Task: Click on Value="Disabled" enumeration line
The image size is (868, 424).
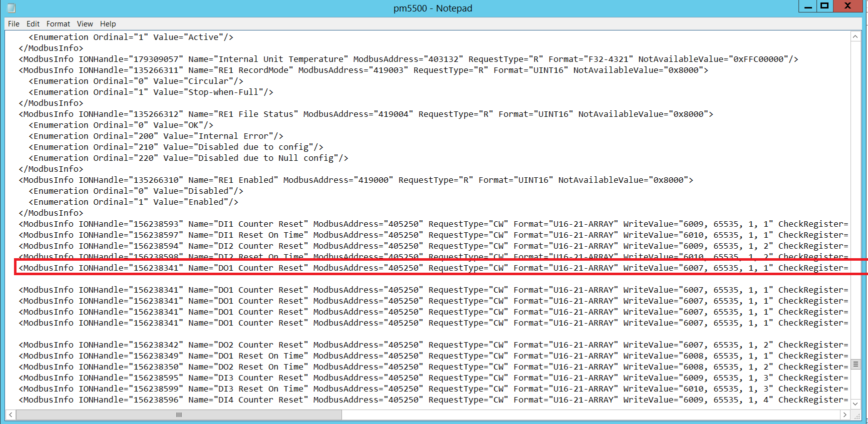Action: coord(136,191)
